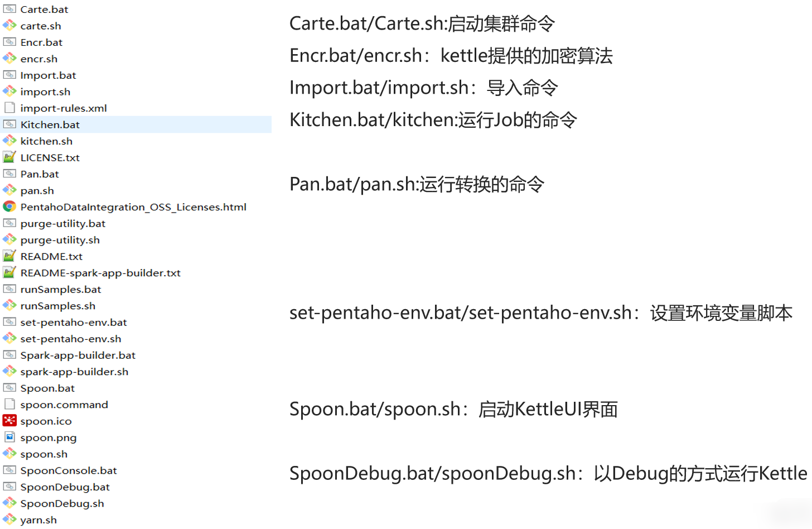Select the Encr.bat file name
812x529 pixels.
pyautogui.click(x=41, y=42)
